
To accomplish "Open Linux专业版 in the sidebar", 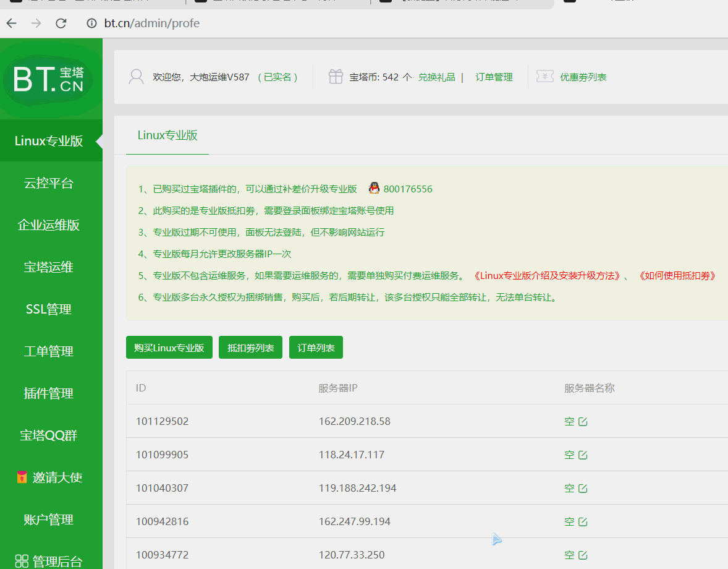I will click(51, 141).
